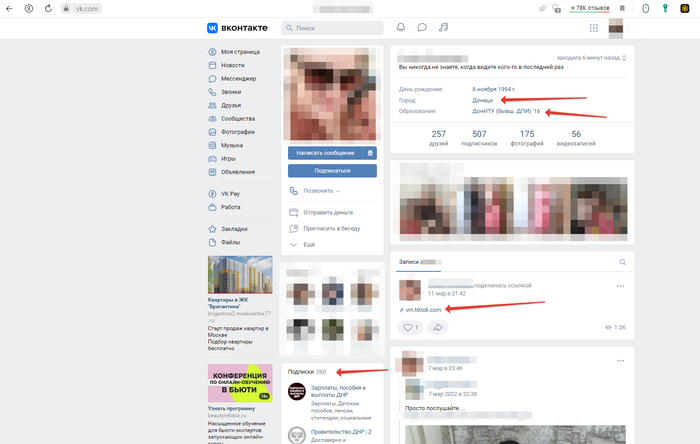700x444 pixels.
Task: Open Правительство ДНР | Z community
Action: point(341,432)
